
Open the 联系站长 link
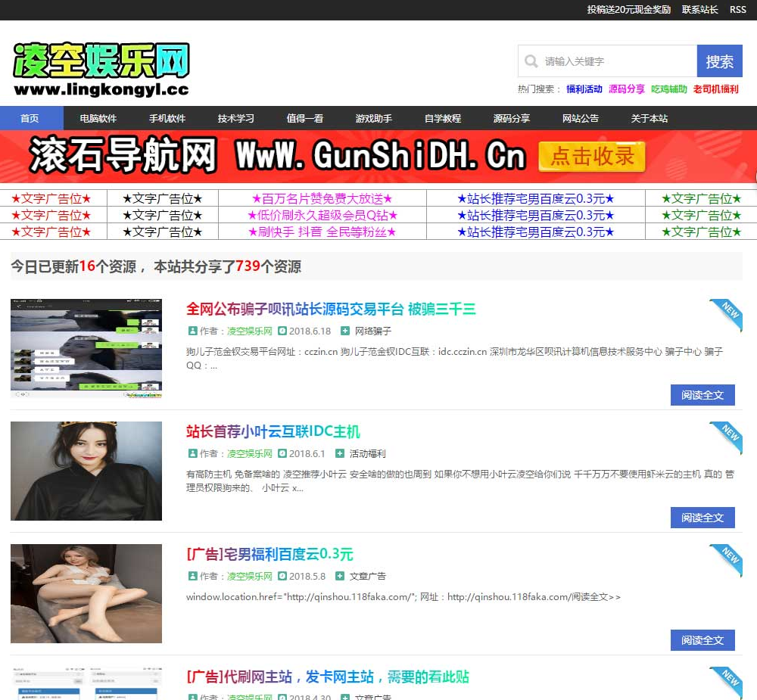click(x=699, y=10)
